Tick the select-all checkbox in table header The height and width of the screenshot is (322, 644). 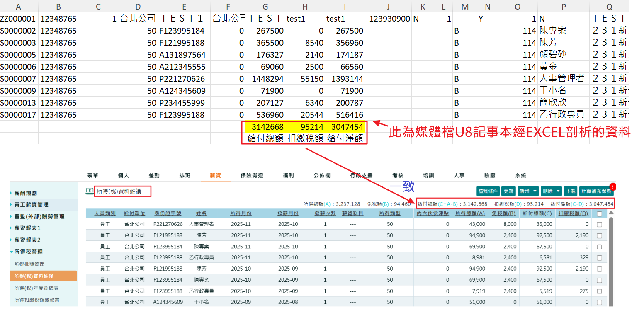(599, 214)
